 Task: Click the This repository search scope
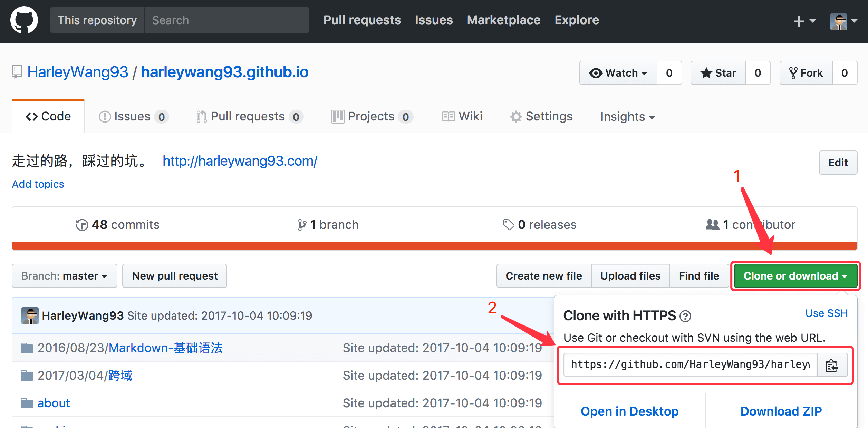(x=97, y=20)
